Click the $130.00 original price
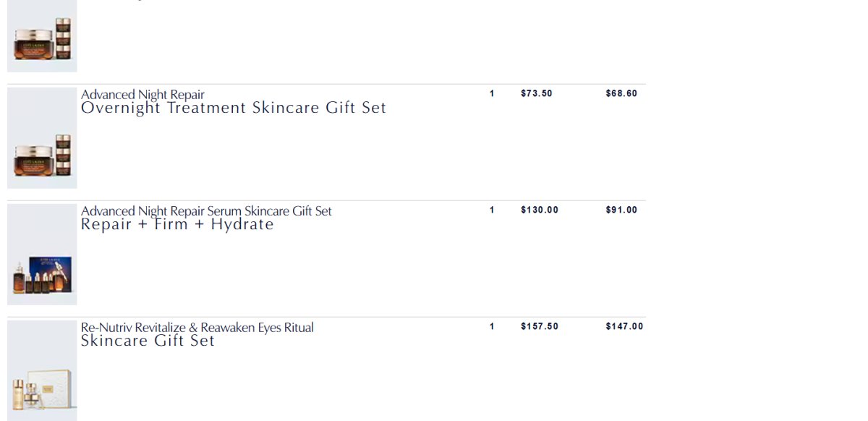This screenshot has height=421, width=868. [539, 210]
